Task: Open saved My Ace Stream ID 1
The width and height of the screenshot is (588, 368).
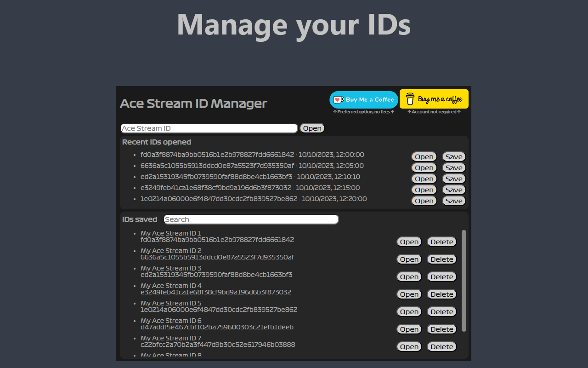Action: (x=409, y=242)
